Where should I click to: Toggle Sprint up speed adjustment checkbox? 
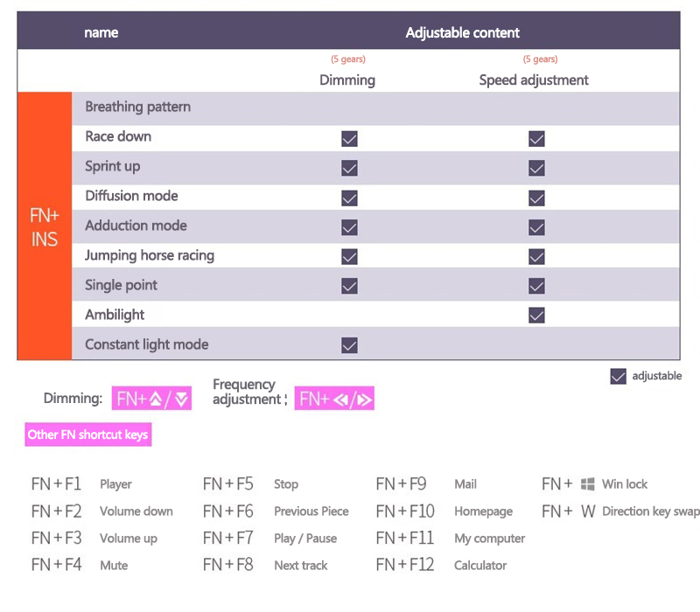click(x=536, y=168)
